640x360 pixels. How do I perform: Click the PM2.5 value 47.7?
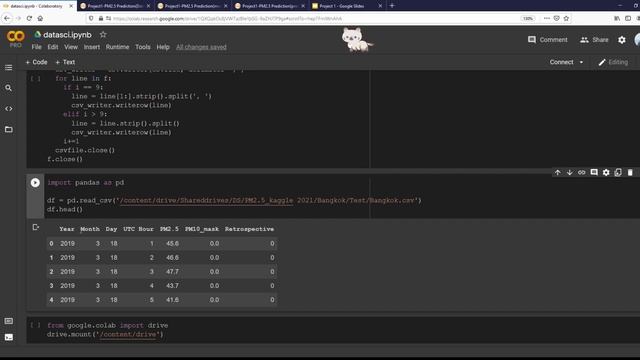[x=172, y=271]
